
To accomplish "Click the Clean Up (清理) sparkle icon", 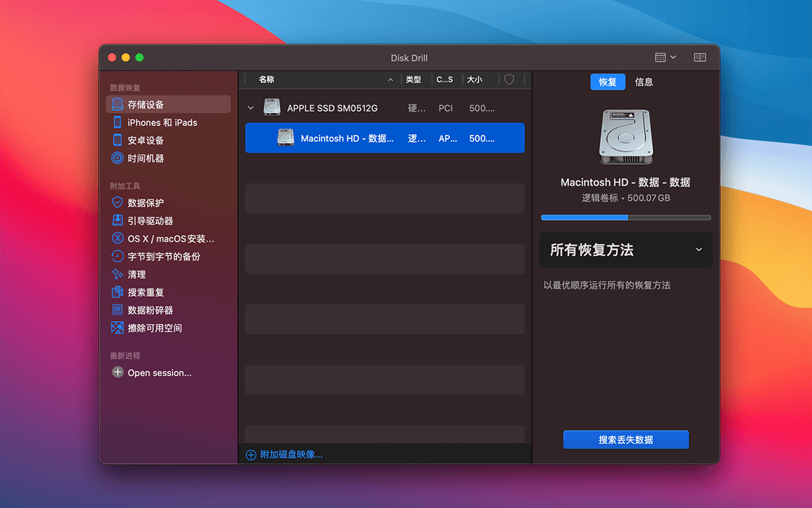I will pyautogui.click(x=117, y=274).
